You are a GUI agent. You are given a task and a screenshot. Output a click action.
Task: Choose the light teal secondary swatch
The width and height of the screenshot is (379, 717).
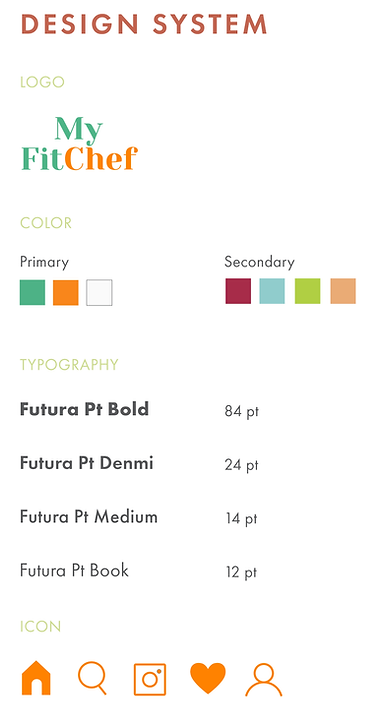(x=272, y=291)
